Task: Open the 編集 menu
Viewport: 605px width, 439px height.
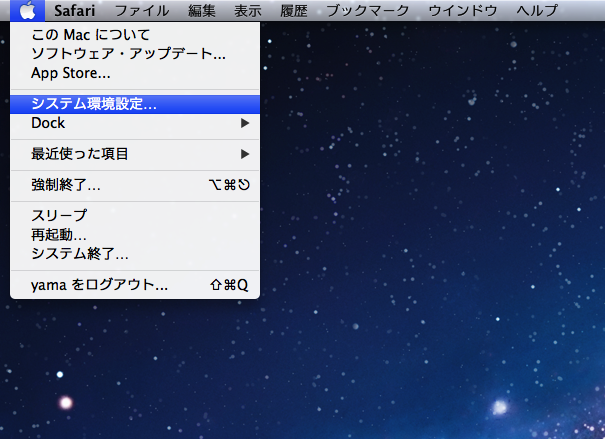Action: click(x=201, y=10)
